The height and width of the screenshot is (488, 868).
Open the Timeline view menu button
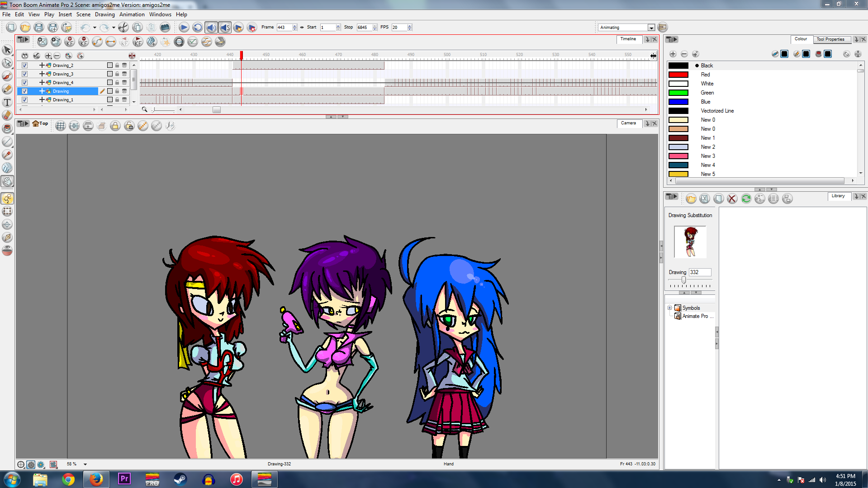(x=23, y=40)
